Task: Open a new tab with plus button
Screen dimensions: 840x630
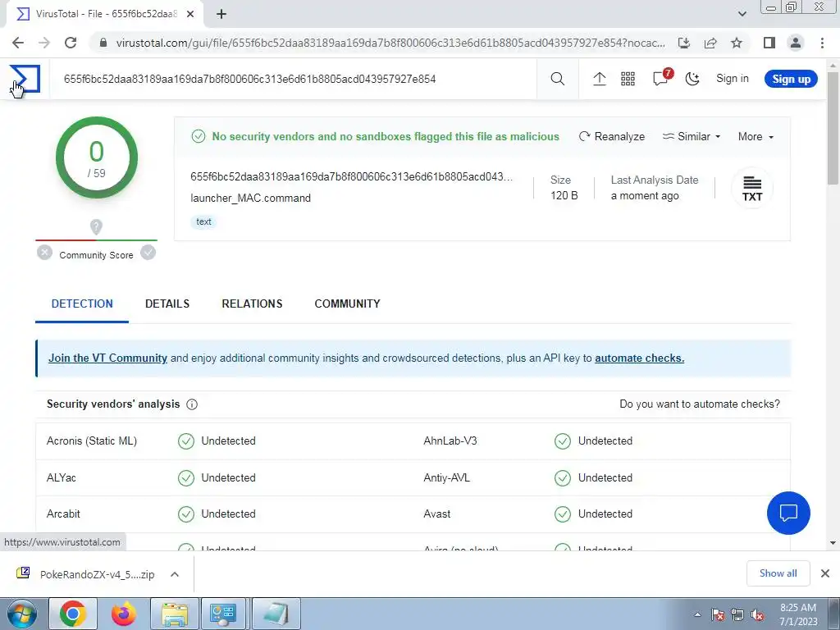Action: point(221,14)
